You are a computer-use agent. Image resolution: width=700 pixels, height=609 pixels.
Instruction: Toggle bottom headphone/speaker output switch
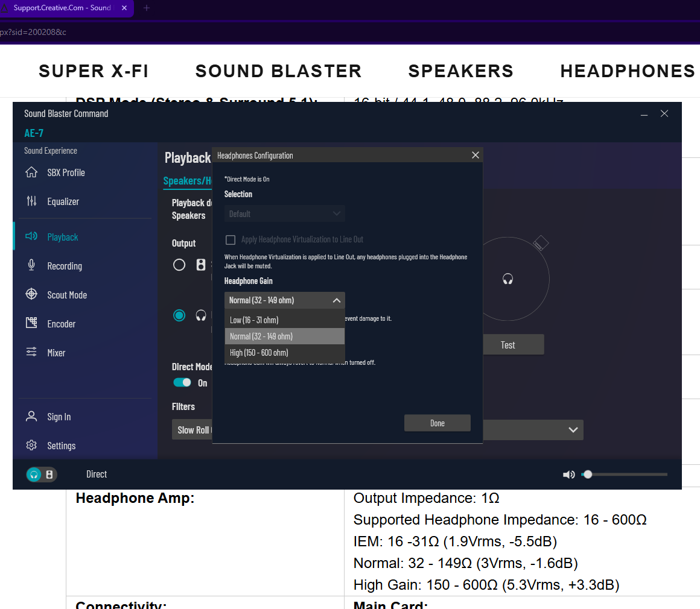click(42, 475)
